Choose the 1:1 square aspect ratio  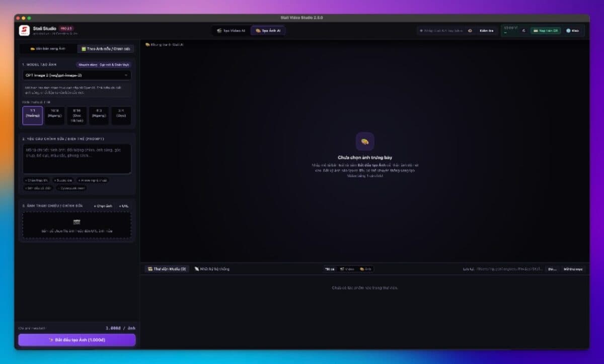click(33, 115)
